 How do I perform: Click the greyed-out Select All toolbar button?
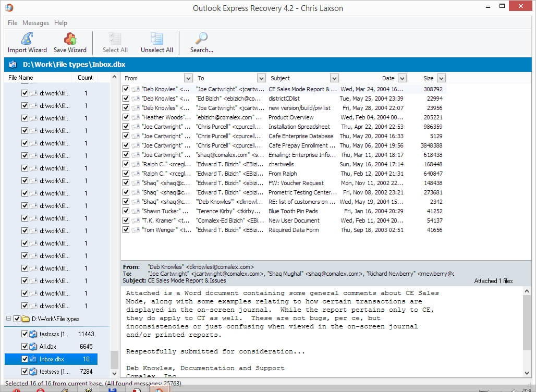pyautogui.click(x=115, y=43)
